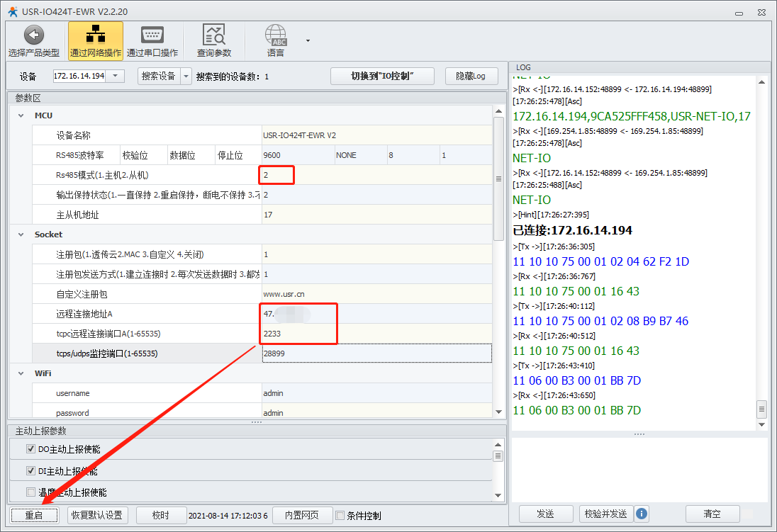Click the date-time field 2021-08-14 17:12:03
Image resolution: width=777 pixels, height=532 pixels.
pyautogui.click(x=228, y=516)
